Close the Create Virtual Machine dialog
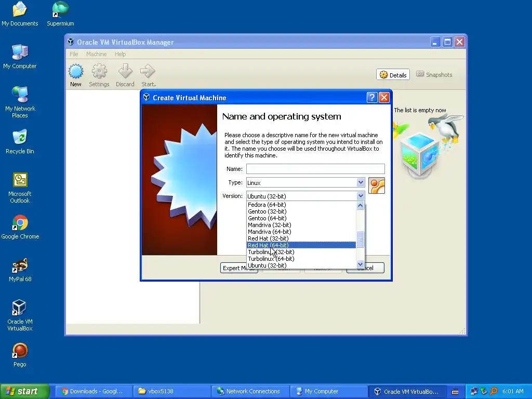 pos(384,98)
